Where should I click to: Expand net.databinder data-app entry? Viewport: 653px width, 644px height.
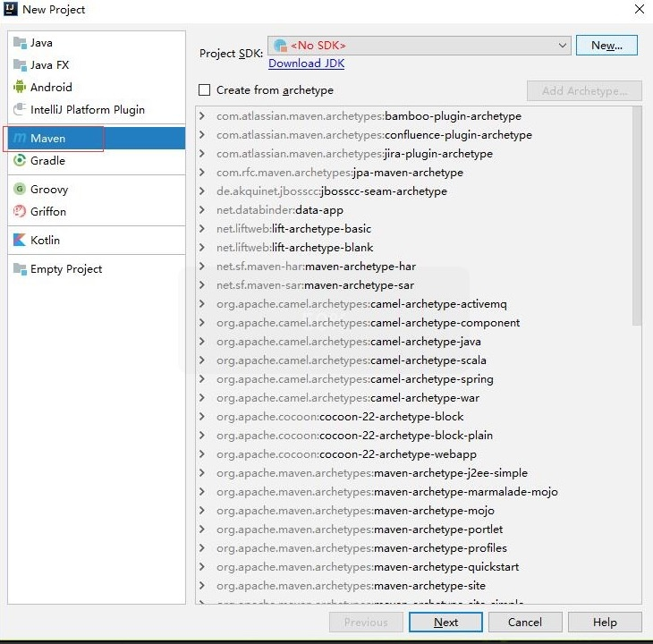202,209
